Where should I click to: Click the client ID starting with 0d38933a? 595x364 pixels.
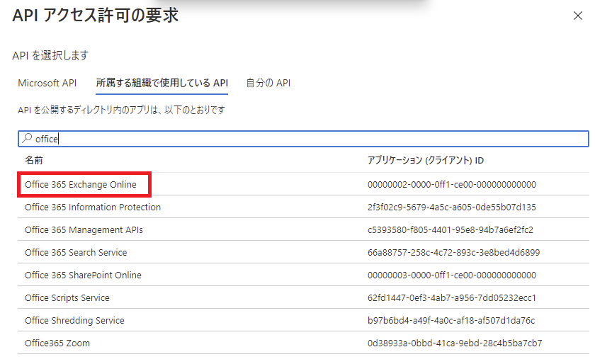(x=455, y=343)
